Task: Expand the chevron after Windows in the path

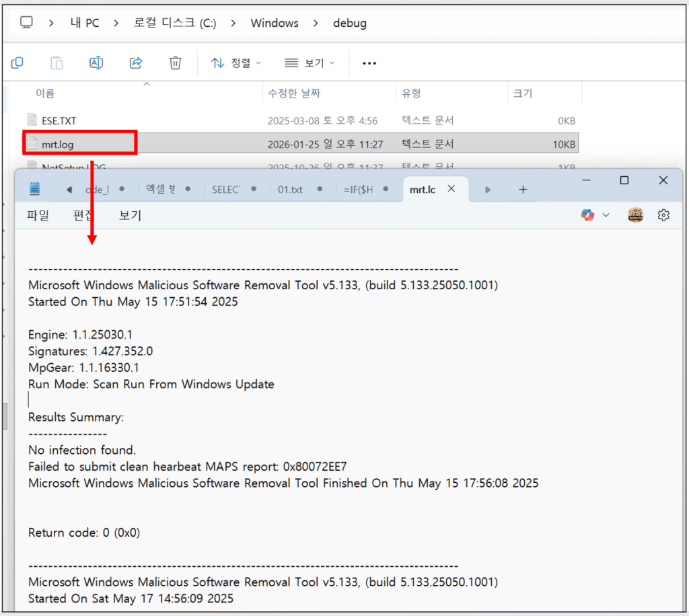Action: click(316, 23)
